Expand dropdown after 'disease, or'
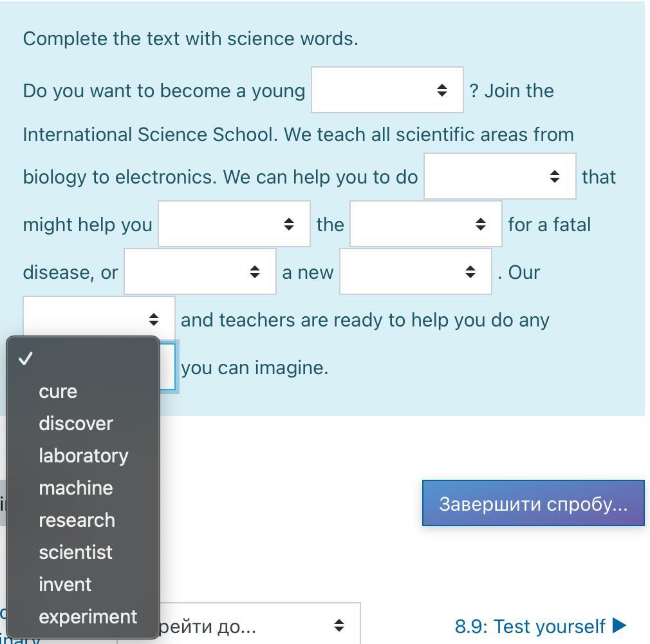This screenshot has width=650, height=644. click(200, 272)
